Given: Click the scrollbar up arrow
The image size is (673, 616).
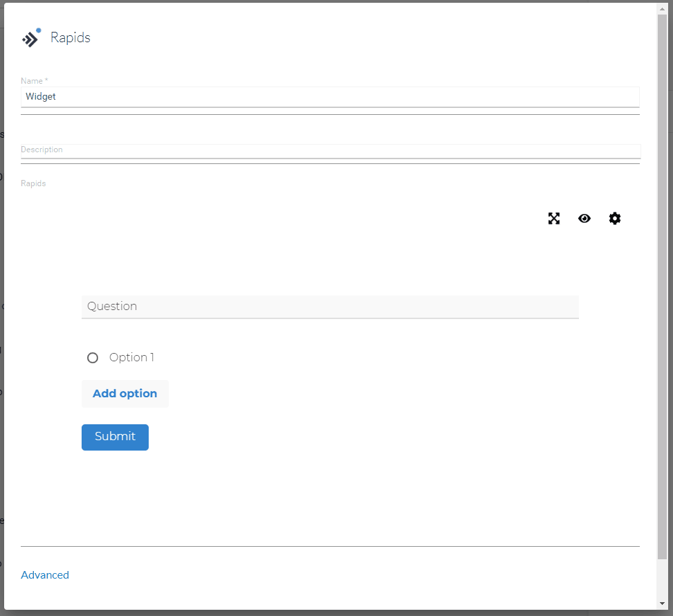Looking at the screenshot, I should click(x=662, y=8).
